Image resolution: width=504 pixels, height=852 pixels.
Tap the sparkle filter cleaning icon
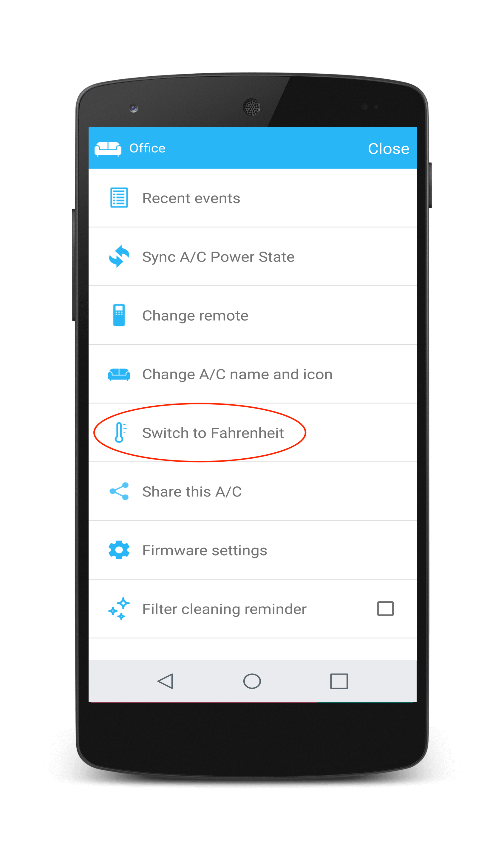tap(119, 609)
